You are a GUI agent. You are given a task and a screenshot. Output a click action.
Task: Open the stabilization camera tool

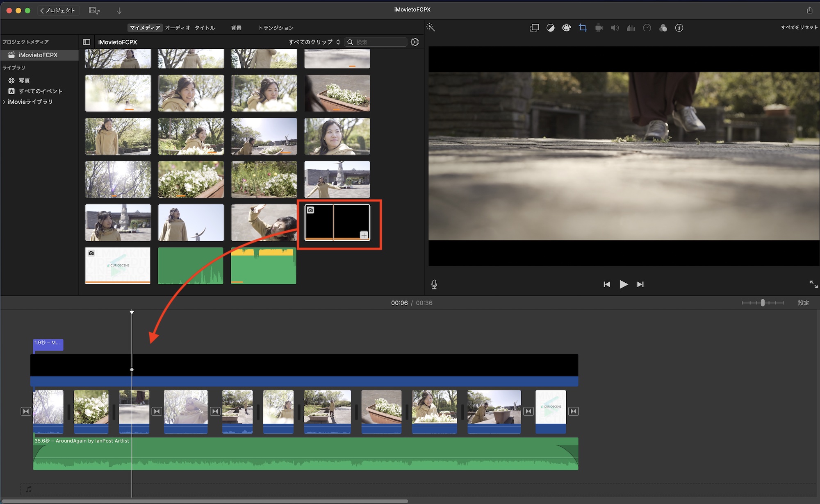[599, 28]
